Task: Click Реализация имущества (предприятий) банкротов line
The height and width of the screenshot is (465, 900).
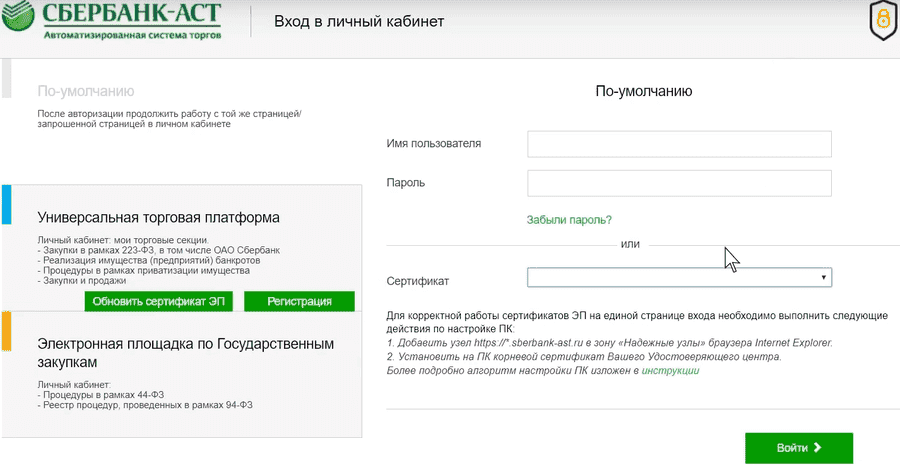Action: (149, 261)
